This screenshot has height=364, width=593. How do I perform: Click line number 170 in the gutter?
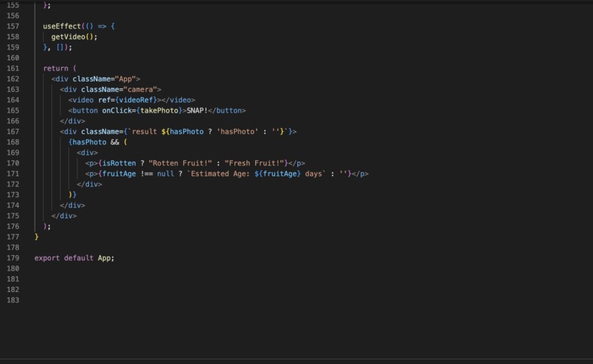pos(13,163)
